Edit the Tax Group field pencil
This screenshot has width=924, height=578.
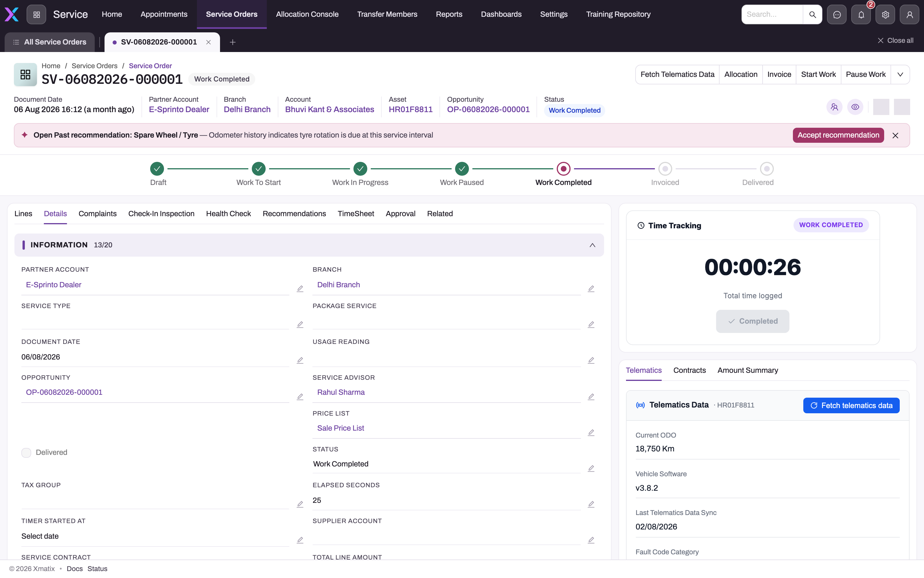(300, 505)
